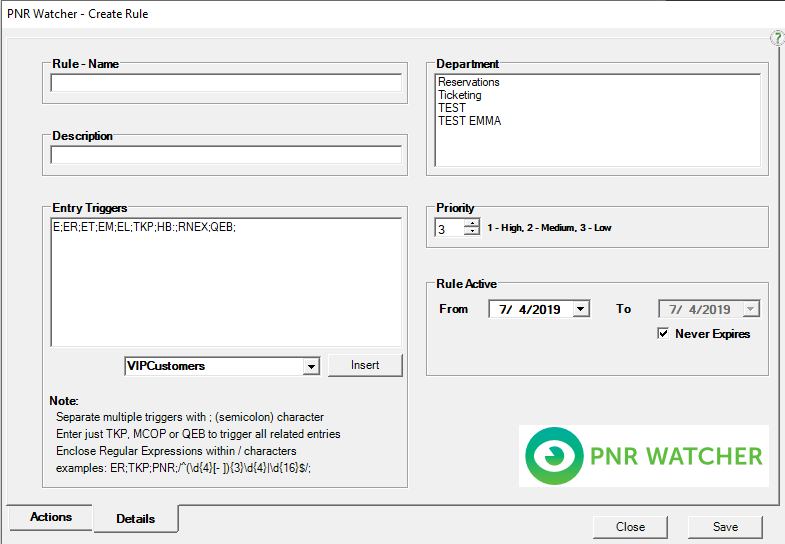Select TEST department entry

(x=452, y=108)
